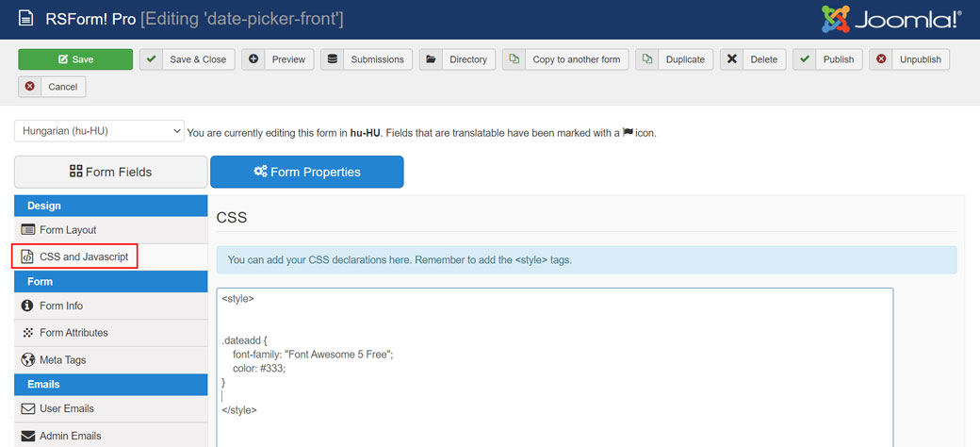Click the Design section header

110,206
